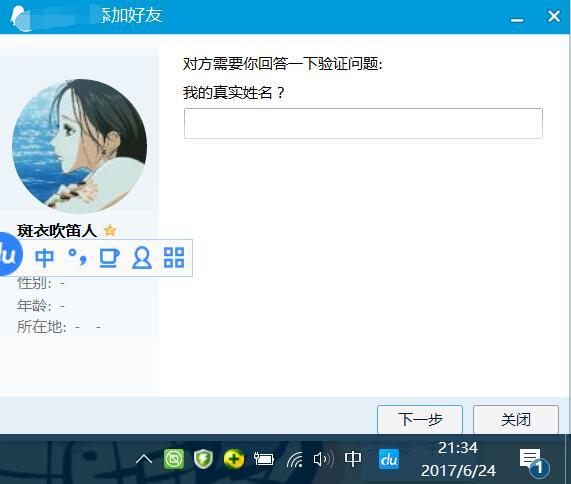Click the profile avatar of 斑衣吹笛人

[x=80, y=146]
